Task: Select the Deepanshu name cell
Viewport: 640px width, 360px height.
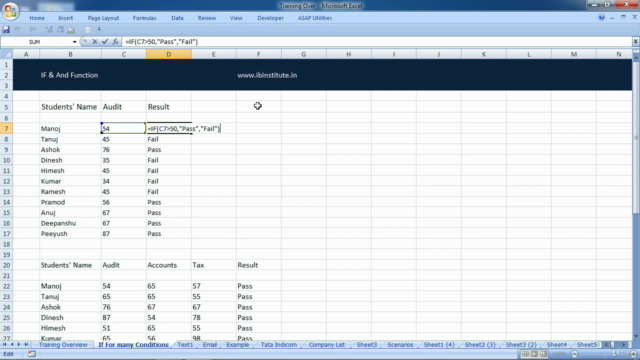Action: click(70, 223)
